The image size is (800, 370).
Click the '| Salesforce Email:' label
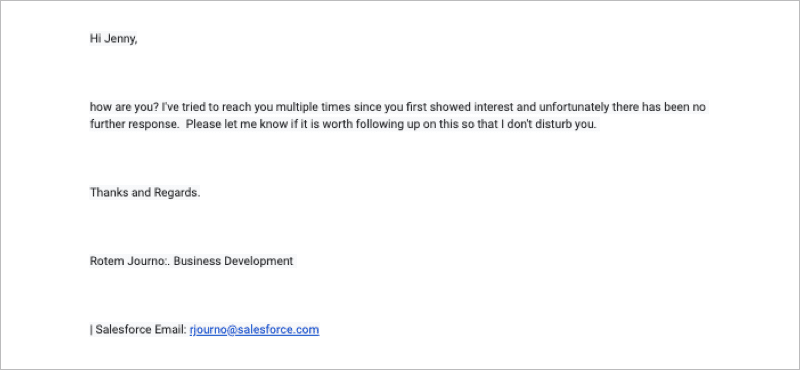pyautogui.click(x=138, y=330)
